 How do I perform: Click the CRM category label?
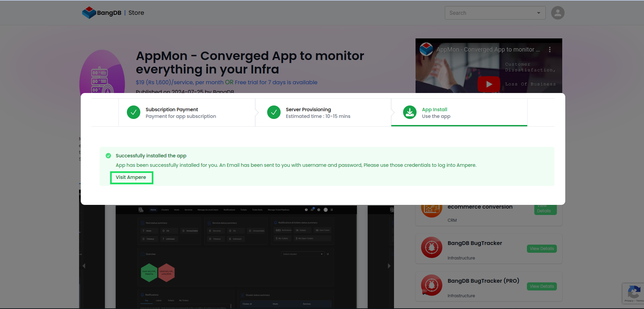[452, 220]
